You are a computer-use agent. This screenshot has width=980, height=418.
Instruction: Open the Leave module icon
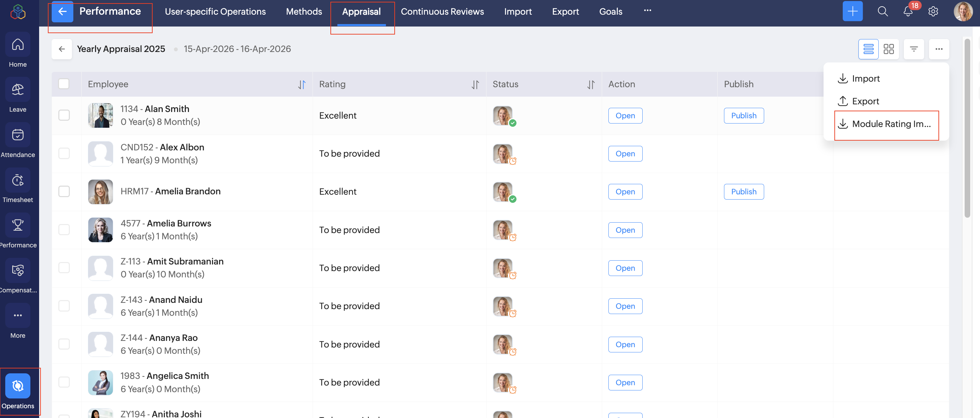[17, 90]
